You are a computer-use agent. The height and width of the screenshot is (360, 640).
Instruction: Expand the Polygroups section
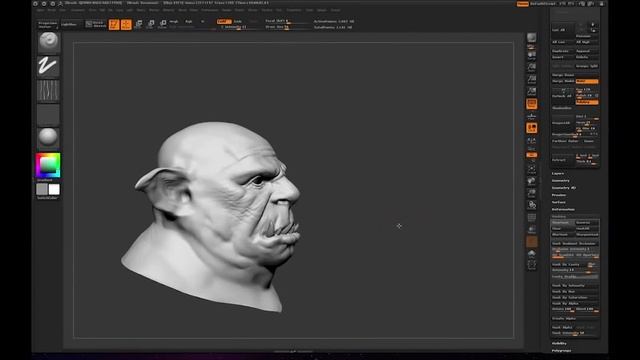[x=561, y=351]
